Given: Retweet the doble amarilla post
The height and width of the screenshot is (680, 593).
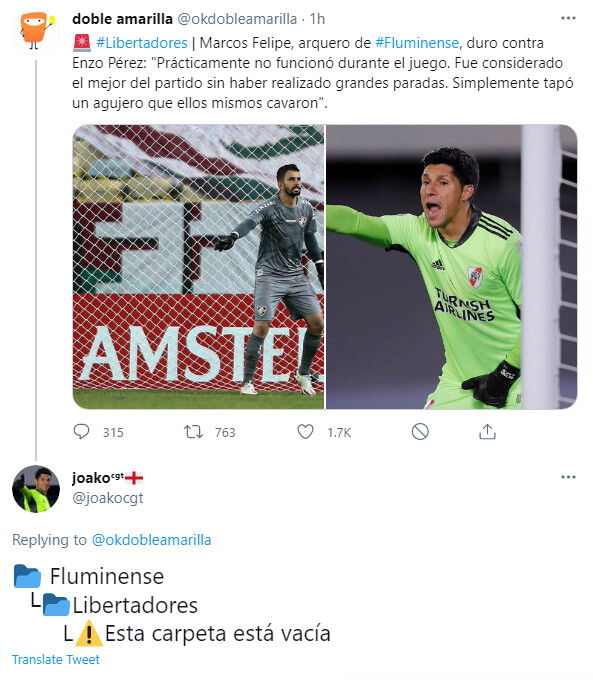Looking at the screenshot, I should (x=193, y=432).
